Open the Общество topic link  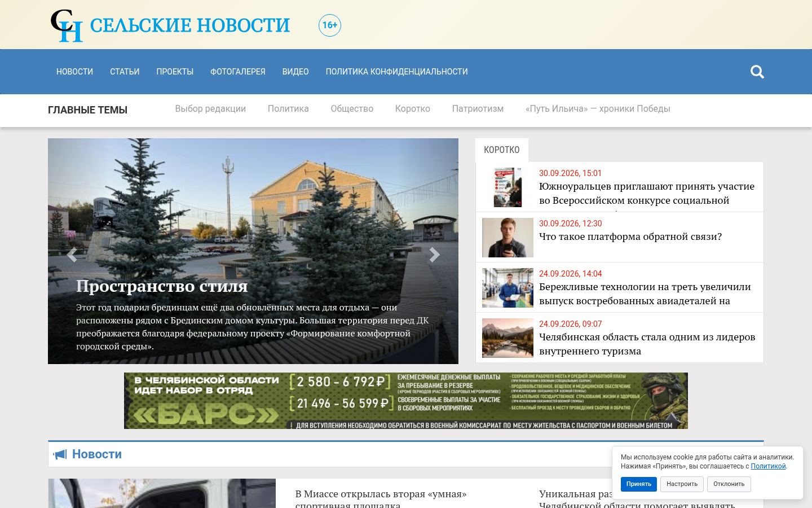click(x=352, y=109)
